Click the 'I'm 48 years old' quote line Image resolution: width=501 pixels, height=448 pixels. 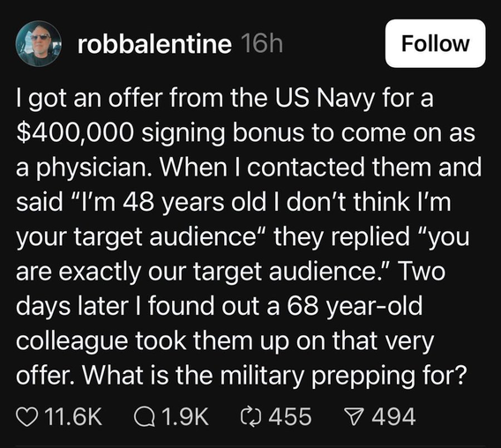point(234,202)
